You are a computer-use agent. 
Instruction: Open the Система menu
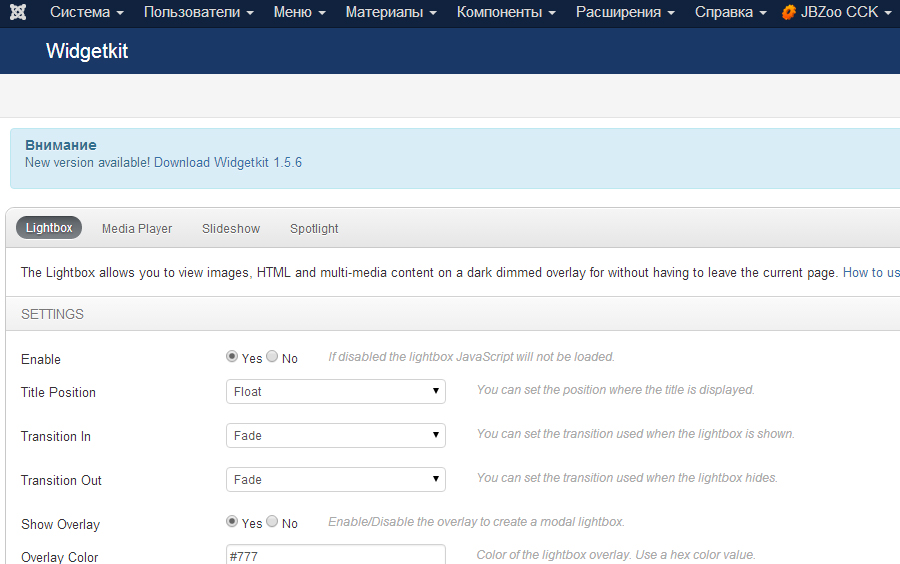(86, 13)
